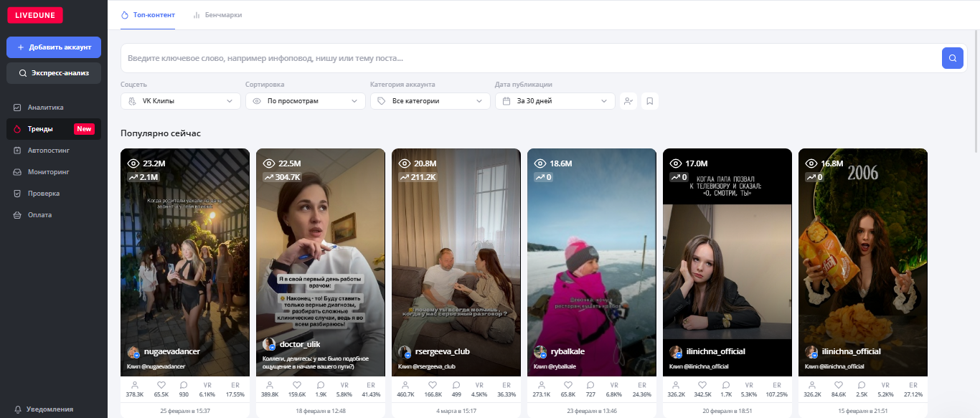Switch to the Бенчмарки tab
This screenshot has height=418, width=980.
(x=217, y=15)
